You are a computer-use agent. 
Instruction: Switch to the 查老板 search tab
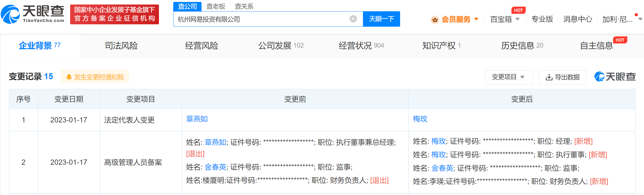coord(216,6)
